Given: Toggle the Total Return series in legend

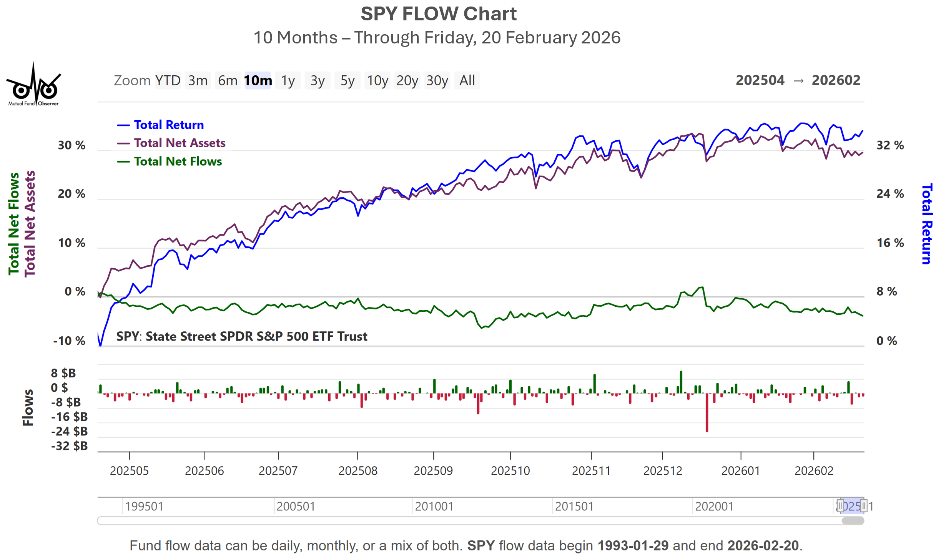Looking at the screenshot, I should coord(168,125).
